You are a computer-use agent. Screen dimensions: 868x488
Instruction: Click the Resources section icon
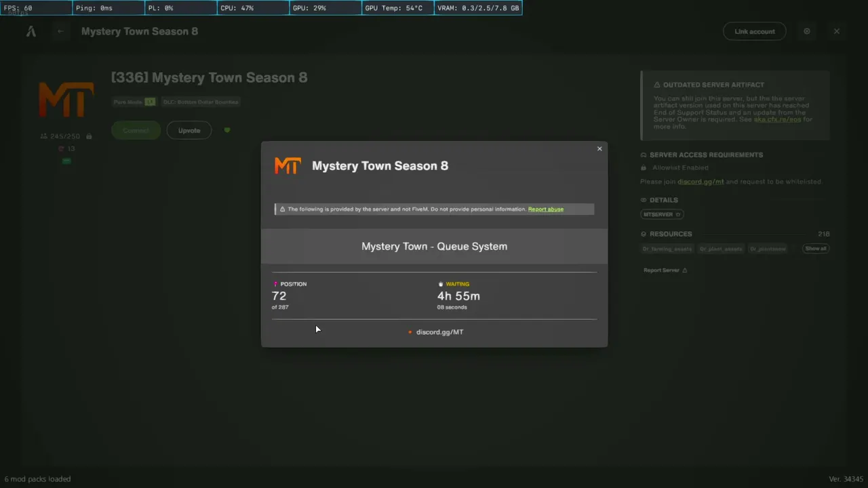click(644, 234)
